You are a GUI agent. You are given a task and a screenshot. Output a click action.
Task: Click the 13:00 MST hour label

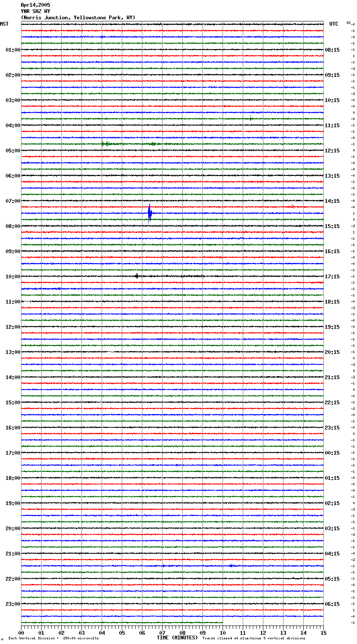click(13, 352)
